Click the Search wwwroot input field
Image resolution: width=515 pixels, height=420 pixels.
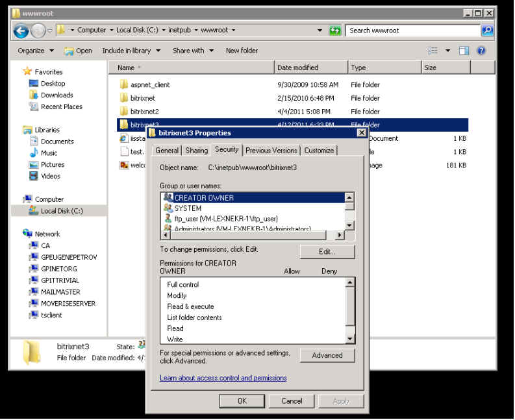(x=413, y=31)
